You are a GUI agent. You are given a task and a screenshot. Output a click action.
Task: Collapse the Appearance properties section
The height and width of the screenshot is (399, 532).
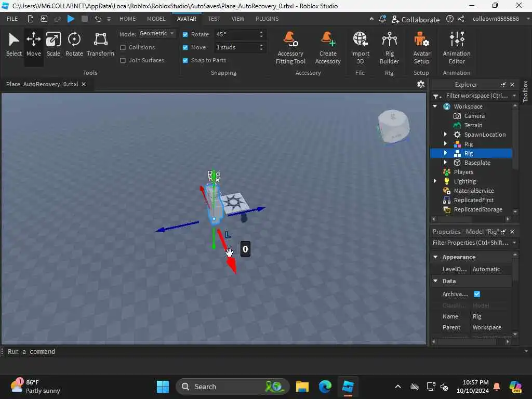[436, 257]
